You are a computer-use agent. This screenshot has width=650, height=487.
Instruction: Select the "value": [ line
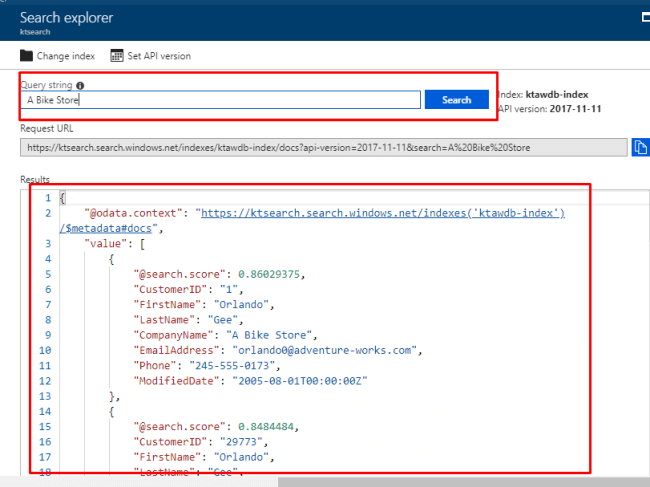(x=114, y=244)
